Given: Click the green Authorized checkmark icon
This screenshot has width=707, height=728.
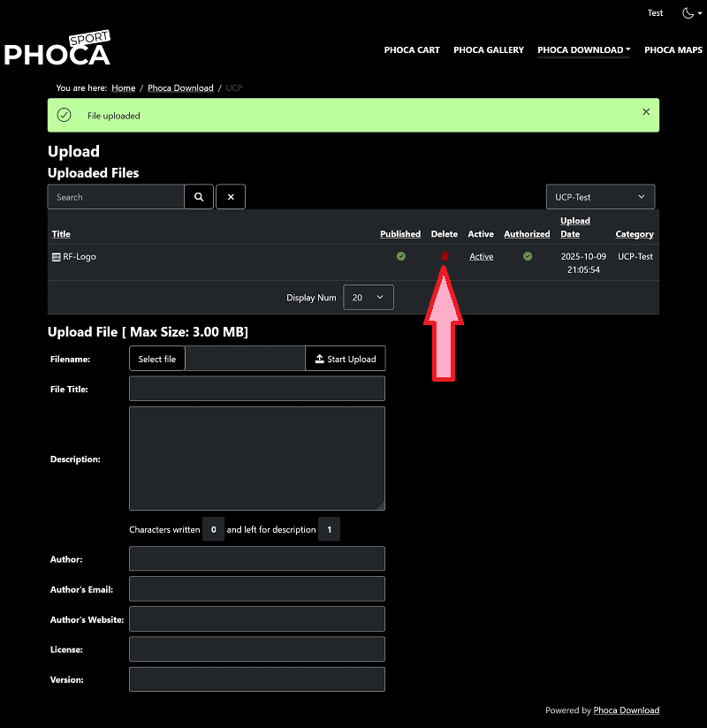Looking at the screenshot, I should (x=528, y=256).
